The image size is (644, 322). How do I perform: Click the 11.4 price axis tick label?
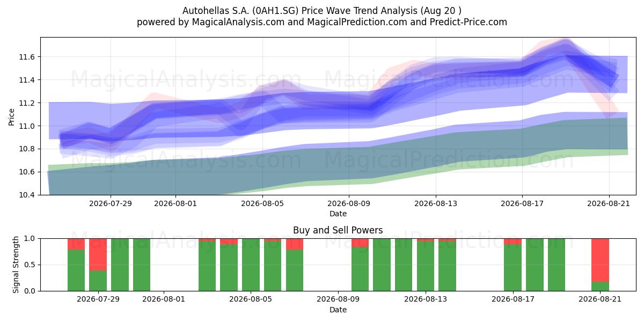point(28,80)
